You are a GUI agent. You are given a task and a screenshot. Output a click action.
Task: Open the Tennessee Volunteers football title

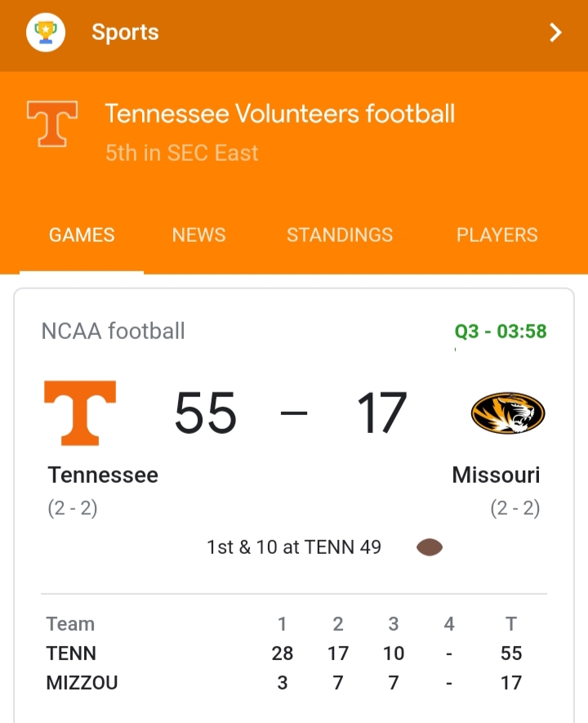click(x=279, y=114)
